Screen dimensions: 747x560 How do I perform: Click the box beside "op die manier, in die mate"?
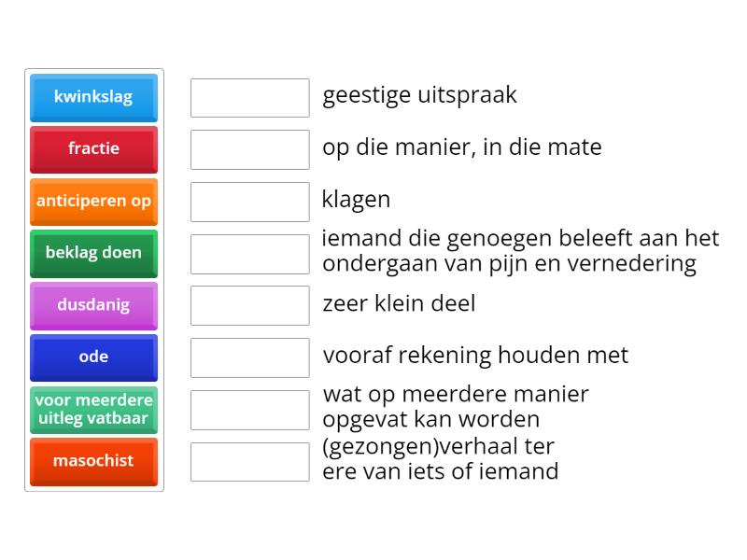point(249,147)
